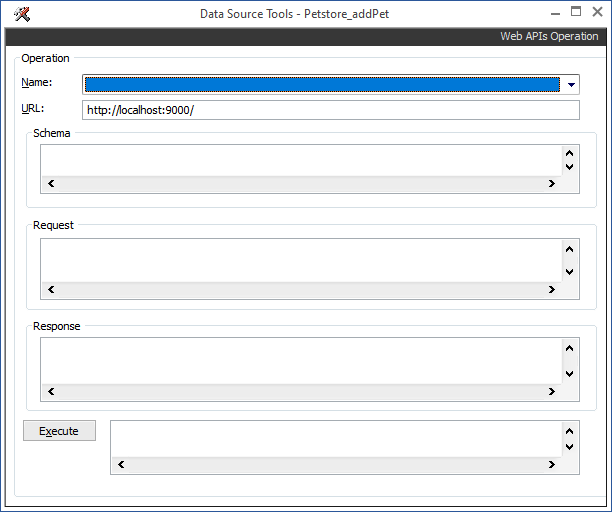The height and width of the screenshot is (512, 612).
Task: Click the Response box scroll-up arrow
Action: (x=569, y=348)
